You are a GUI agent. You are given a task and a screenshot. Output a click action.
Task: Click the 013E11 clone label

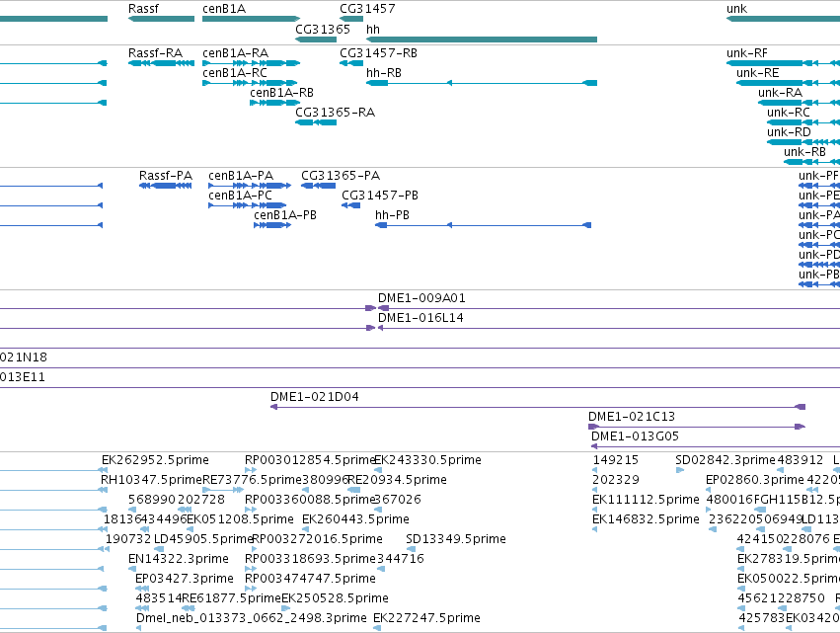tap(23, 377)
